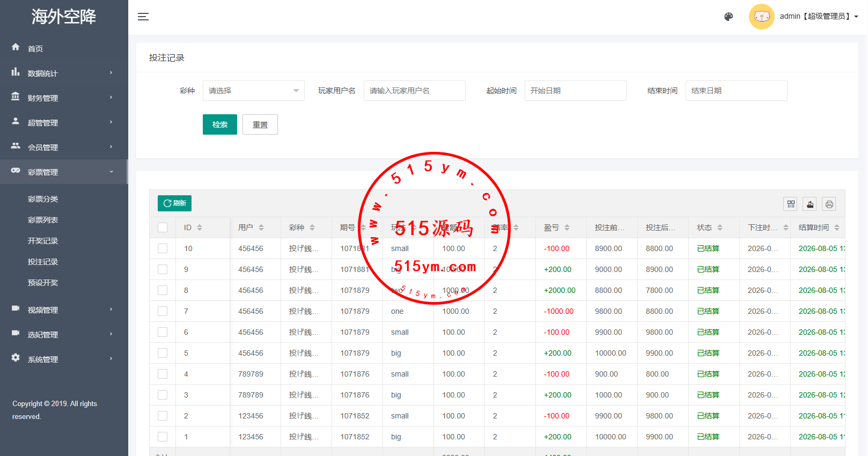
Task: Click the home icon beside 首页
Action: [x=16, y=47]
